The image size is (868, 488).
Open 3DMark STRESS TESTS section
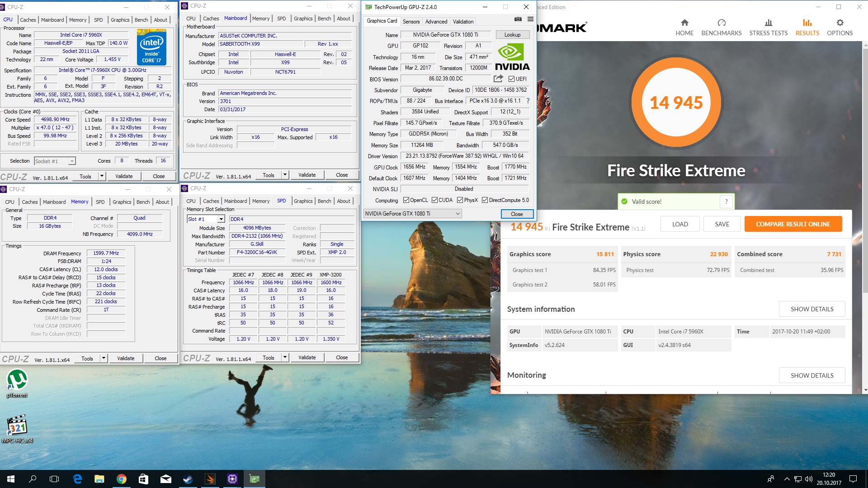(769, 27)
